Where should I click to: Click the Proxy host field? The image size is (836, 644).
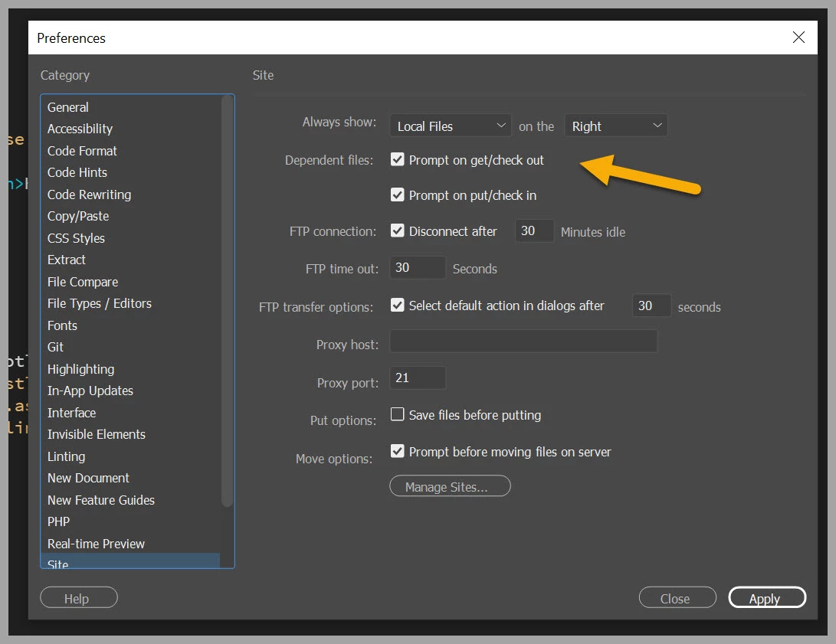(x=523, y=341)
